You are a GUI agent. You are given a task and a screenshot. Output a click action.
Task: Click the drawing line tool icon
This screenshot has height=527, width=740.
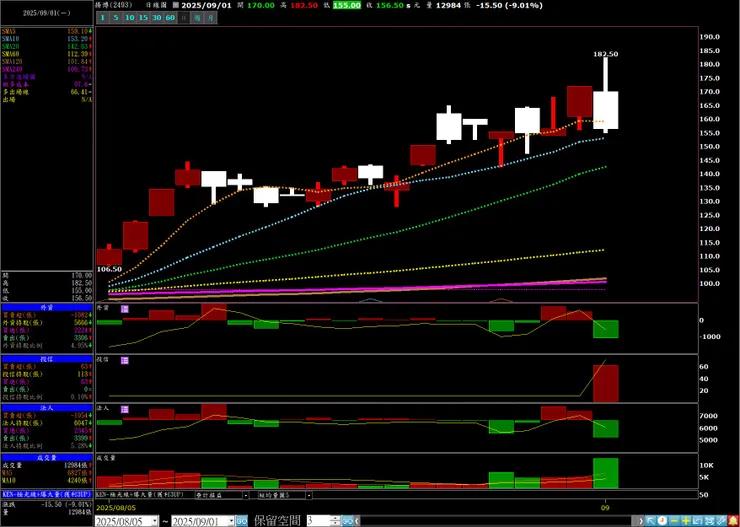click(721, 521)
